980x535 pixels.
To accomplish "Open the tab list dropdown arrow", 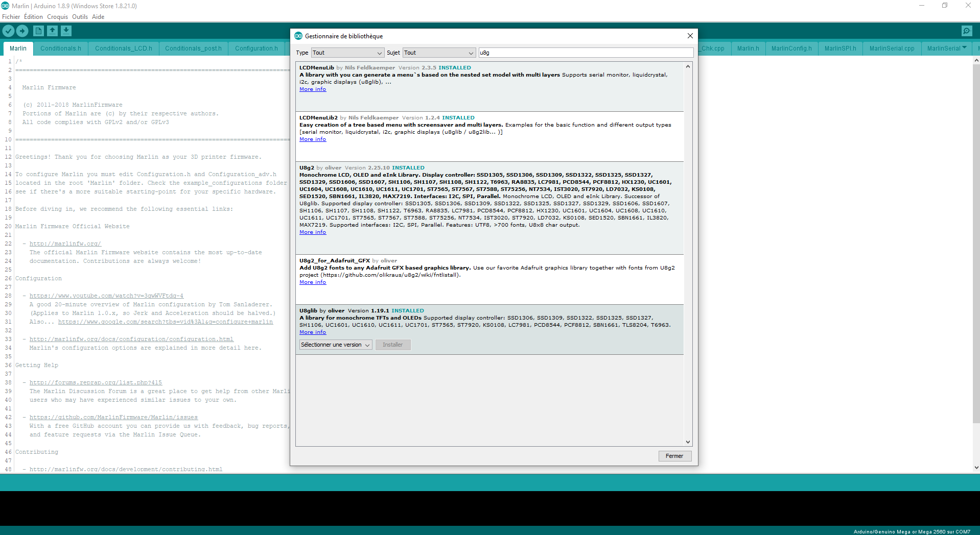I will tap(964, 47).
